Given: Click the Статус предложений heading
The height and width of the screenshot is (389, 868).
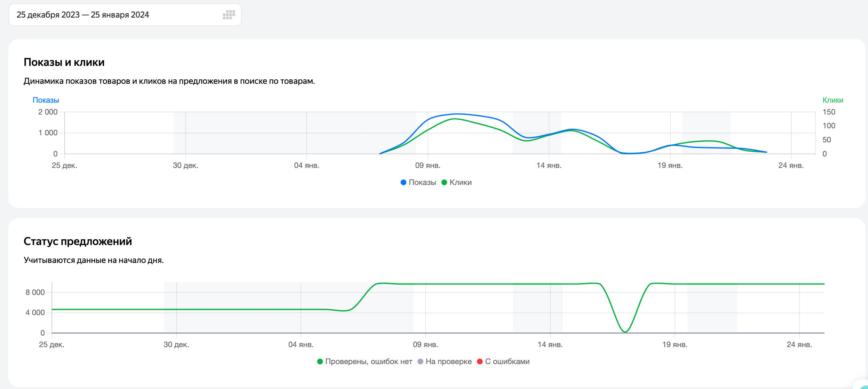Looking at the screenshot, I should click(x=78, y=241).
